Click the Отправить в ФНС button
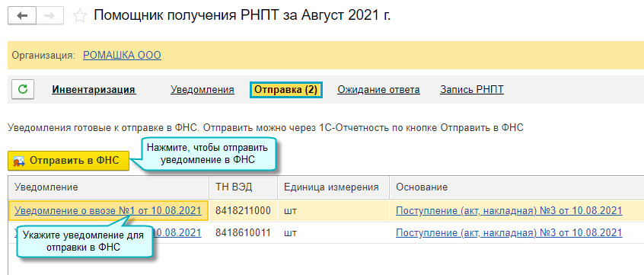644x275 pixels. pyautogui.click(x=69, y=161)
